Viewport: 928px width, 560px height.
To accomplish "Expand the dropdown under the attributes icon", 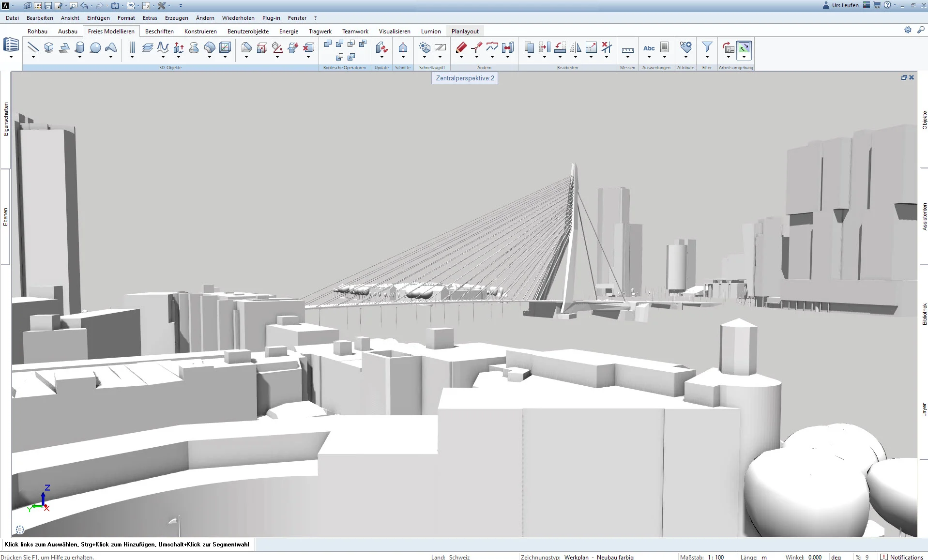I will tap(686, 57).
